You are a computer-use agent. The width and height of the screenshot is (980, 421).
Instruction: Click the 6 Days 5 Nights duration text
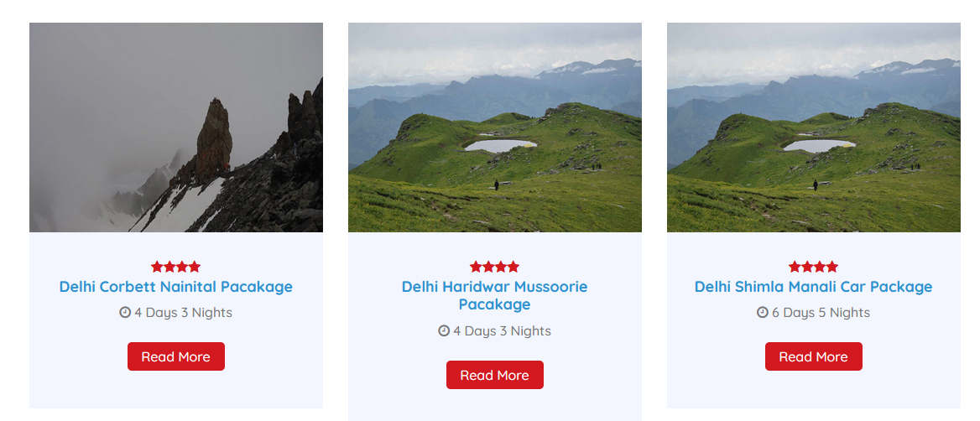[x=821, y=313]
